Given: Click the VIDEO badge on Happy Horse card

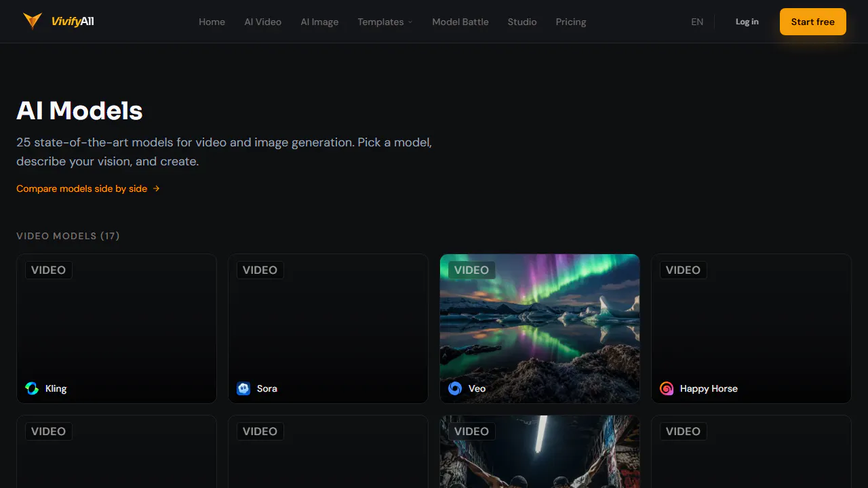Looking at the screenshot, I should (684, 270).
